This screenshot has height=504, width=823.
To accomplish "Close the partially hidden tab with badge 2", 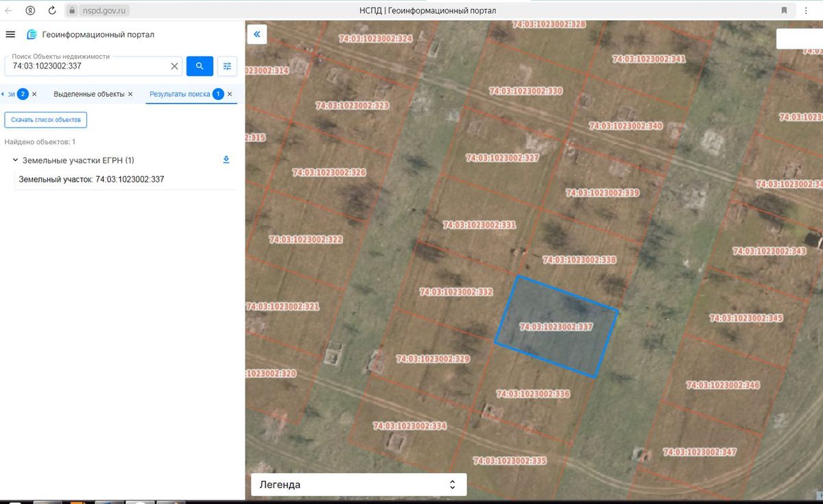I will (34, 94).
